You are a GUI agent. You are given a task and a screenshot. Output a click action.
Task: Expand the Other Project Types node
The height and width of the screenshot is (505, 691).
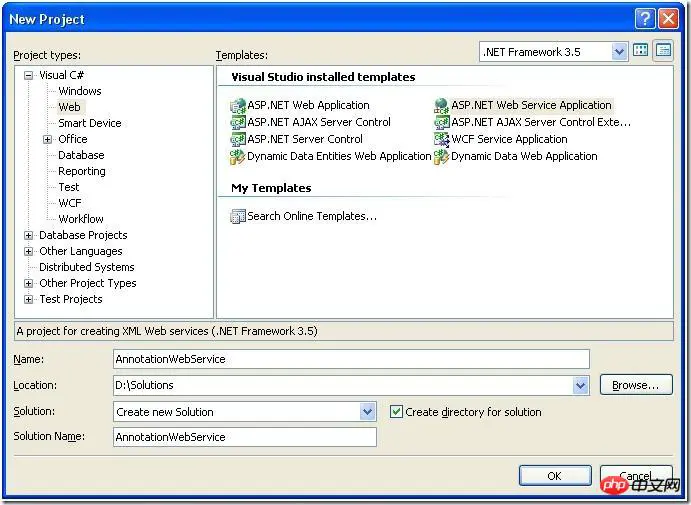click(x=29, y=283)
